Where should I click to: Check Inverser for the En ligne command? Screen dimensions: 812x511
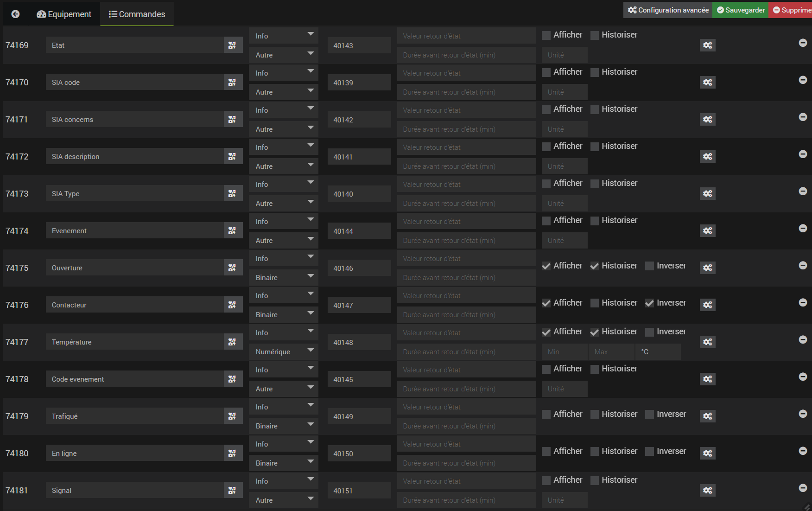coord(650,452)
